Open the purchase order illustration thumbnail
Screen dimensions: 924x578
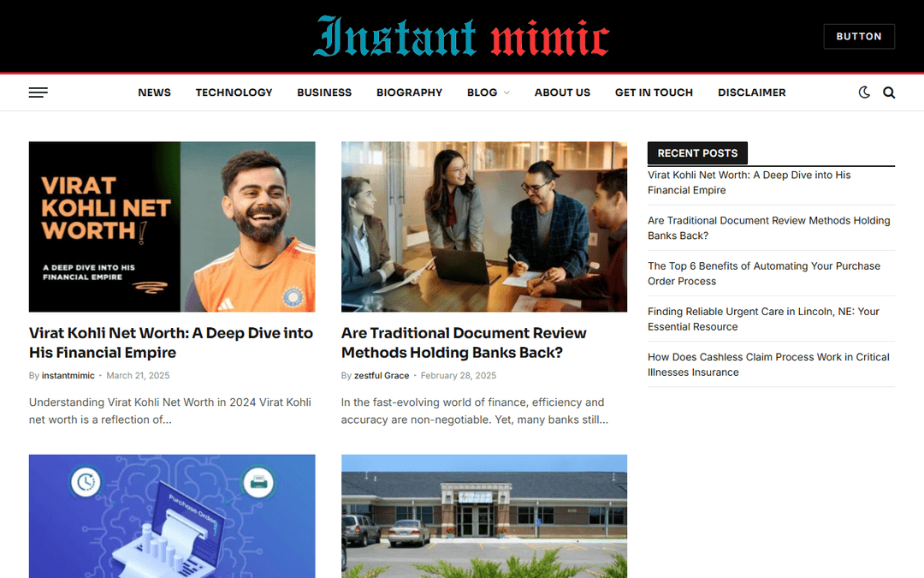(172, 516)
